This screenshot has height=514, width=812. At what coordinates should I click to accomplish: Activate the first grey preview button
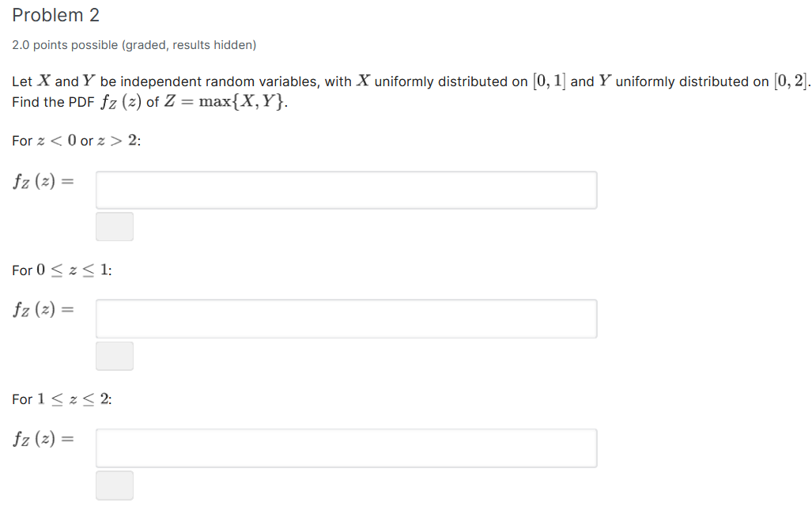[115, 226]
